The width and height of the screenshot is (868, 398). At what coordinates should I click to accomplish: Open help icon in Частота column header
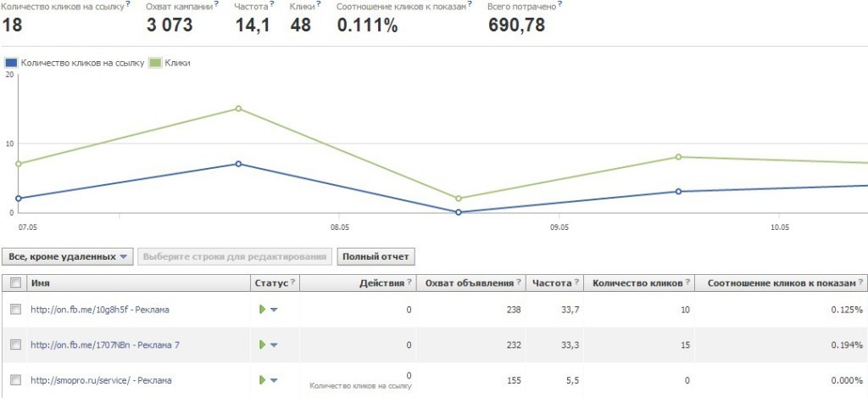pyautogui.click(x=576, y=282)
